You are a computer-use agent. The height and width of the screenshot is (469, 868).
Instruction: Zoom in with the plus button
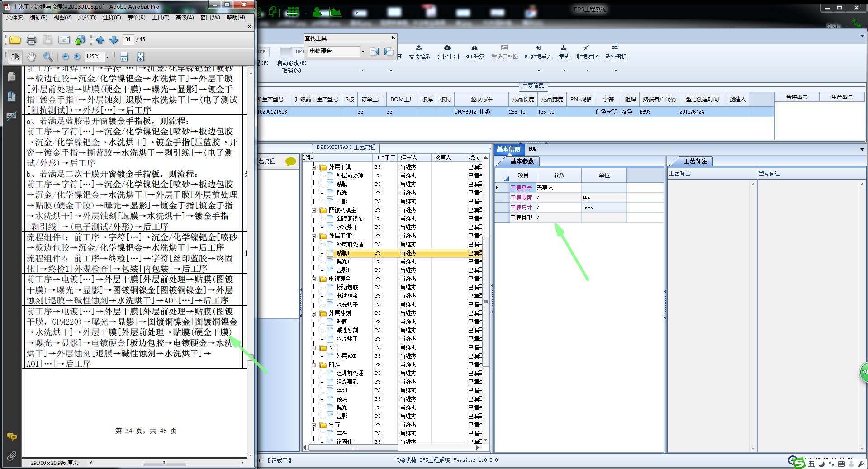click(x=77, y=57)
